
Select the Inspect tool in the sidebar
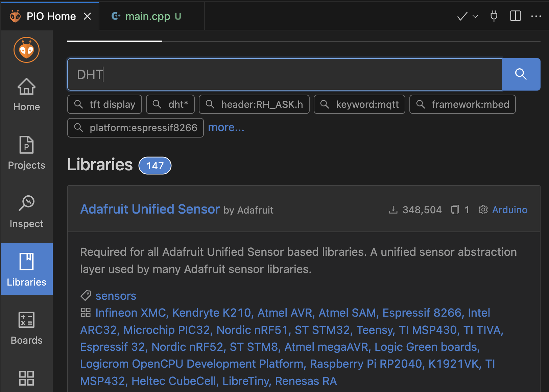[26, 211]
